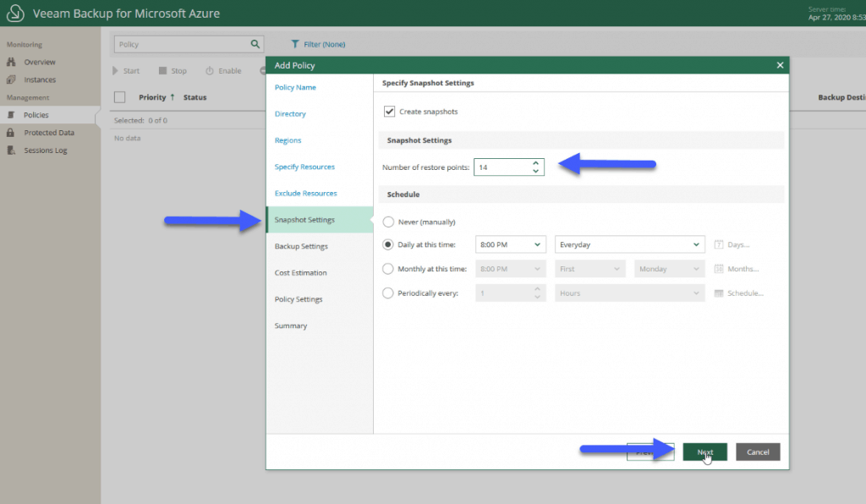This screenshot has width=866, height=504.
Task: Go to Cost Estimation step
Action: [300, 272]
